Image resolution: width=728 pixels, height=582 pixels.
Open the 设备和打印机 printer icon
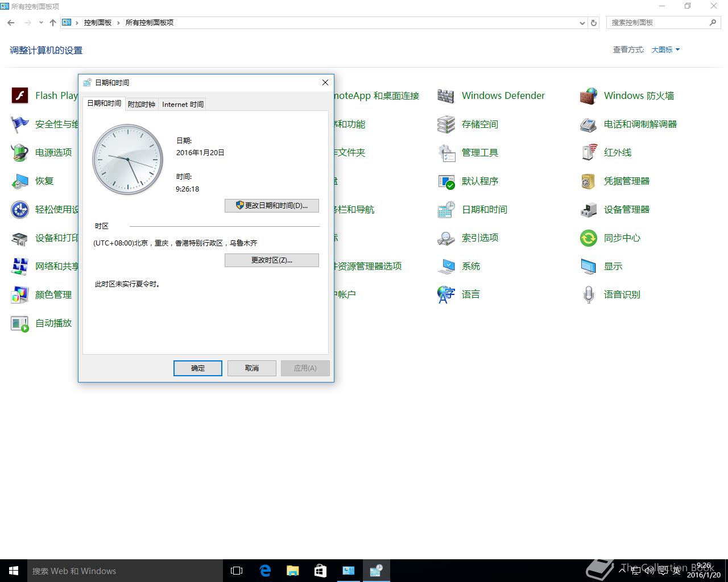coord(20,238)
